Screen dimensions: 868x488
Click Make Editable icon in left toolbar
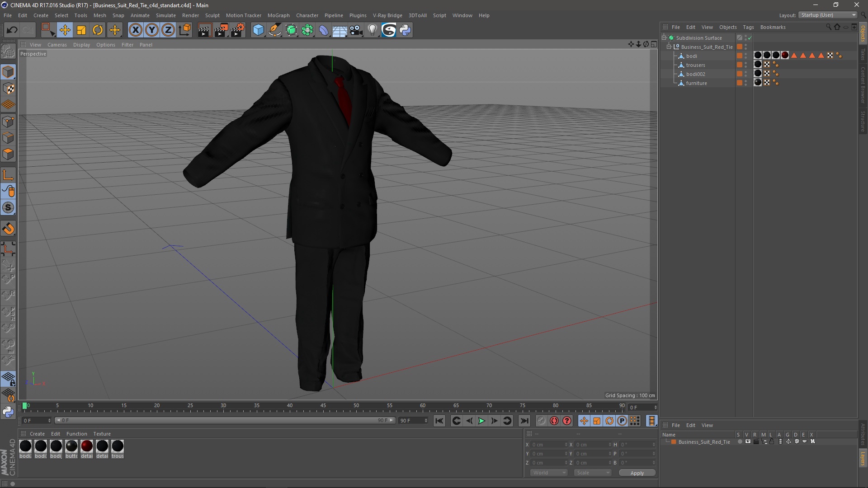pos(8,51)
